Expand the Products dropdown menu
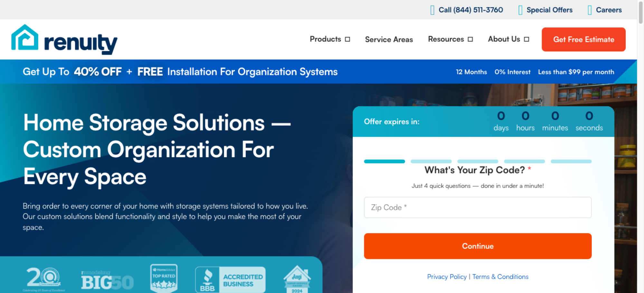The width and height of the screenshot is (644, 293). (330, 39)
